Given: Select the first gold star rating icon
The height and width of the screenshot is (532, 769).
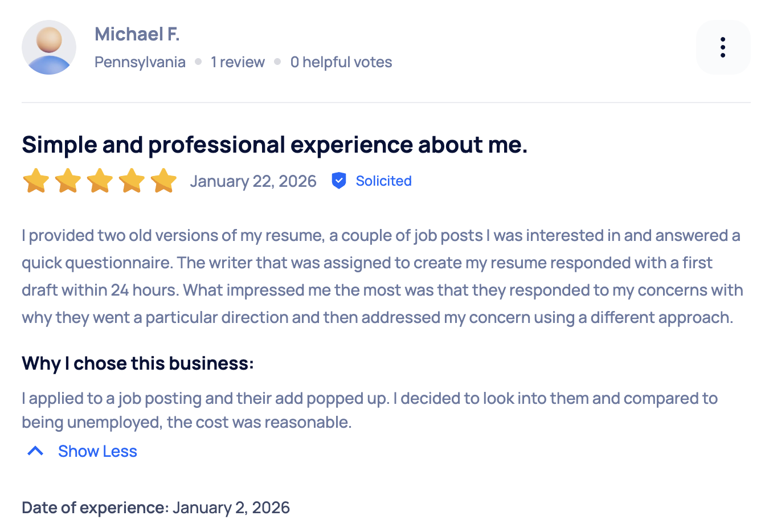Looking at the screenshot, I should (x=36, y=181).
